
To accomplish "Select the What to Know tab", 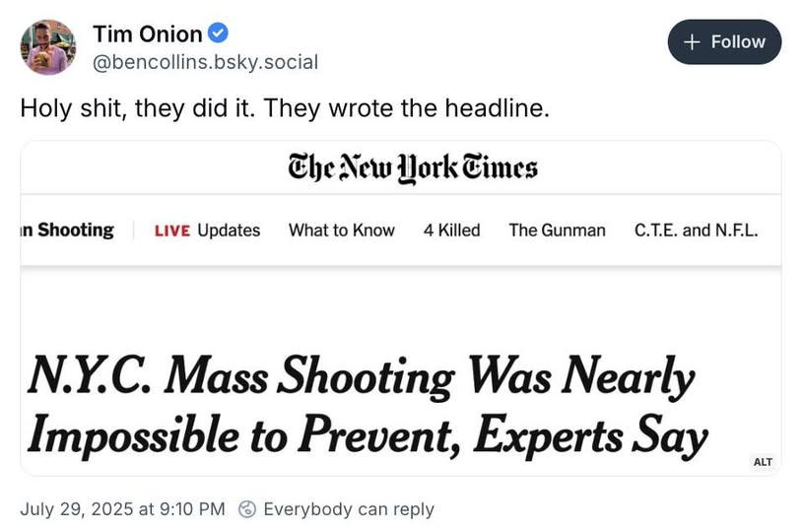I will tap(342, 231).
